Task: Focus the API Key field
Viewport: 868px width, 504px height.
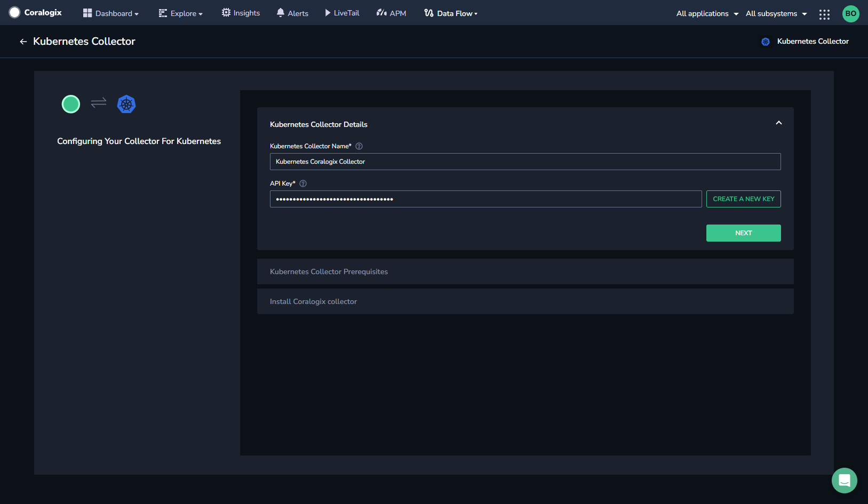Action: [485, 199]
